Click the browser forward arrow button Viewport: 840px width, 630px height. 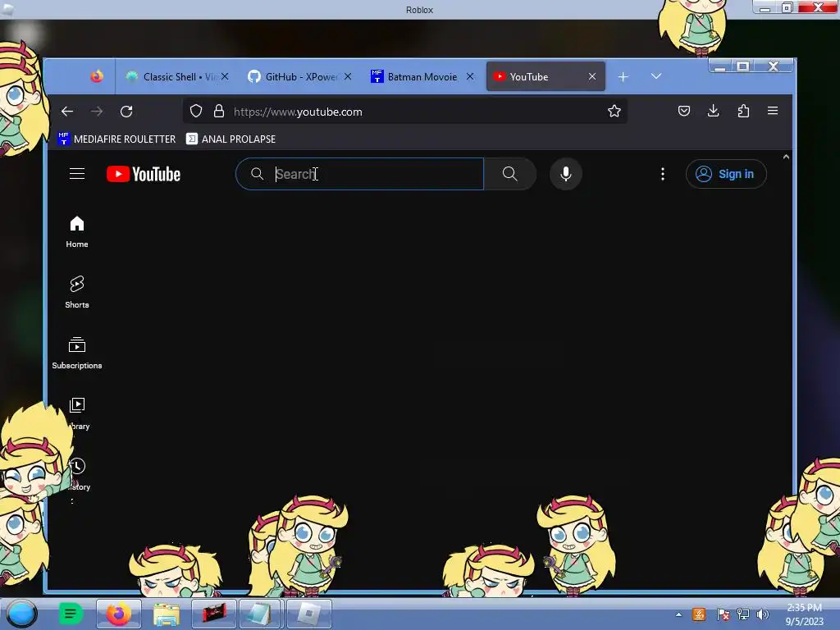tap(97, 112)
